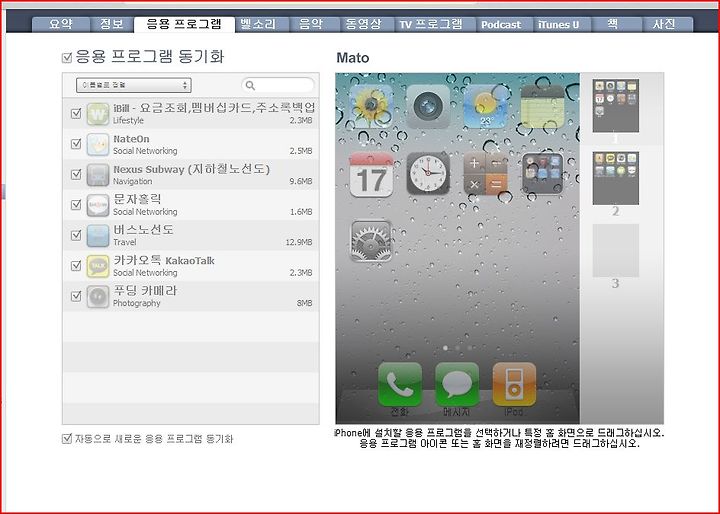Toggle Nexus Subway app checkbox
Viewport: 720px width, 514px height.
coord(76,174)
